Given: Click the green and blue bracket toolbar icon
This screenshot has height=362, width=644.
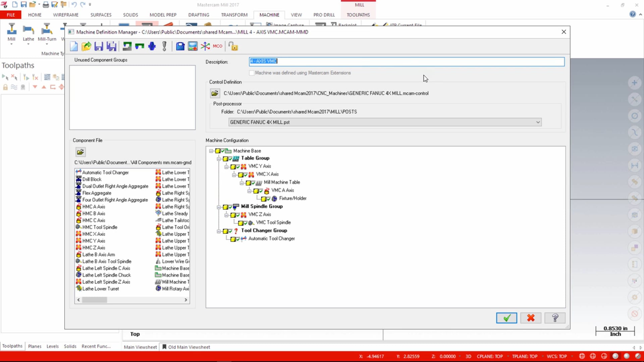Looking at the screenshot, I should (x=140, y=46).
